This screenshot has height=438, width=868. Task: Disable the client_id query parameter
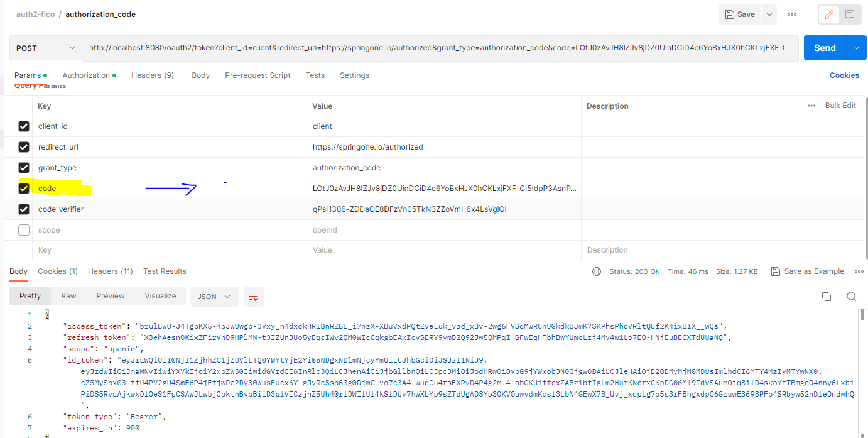coord(23,126)
